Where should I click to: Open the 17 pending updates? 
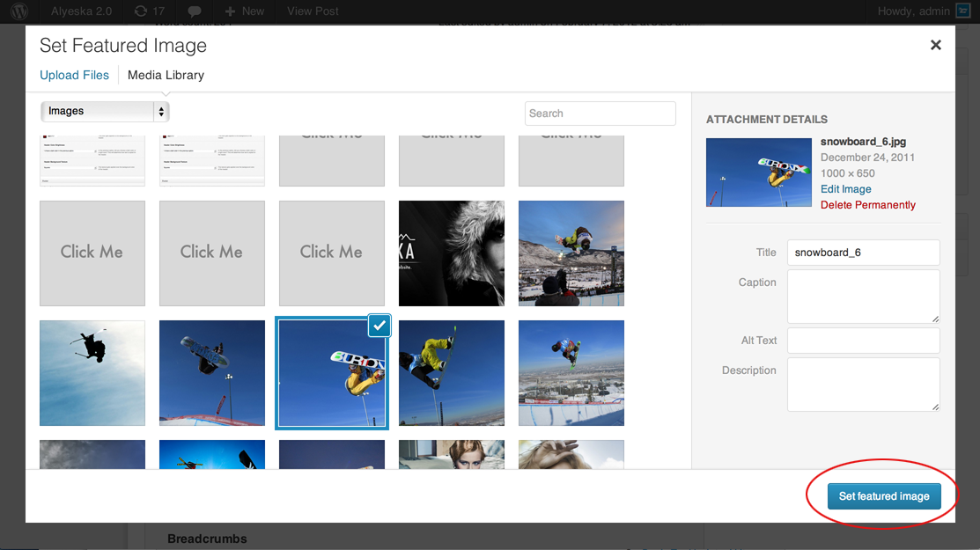[150, 11]
